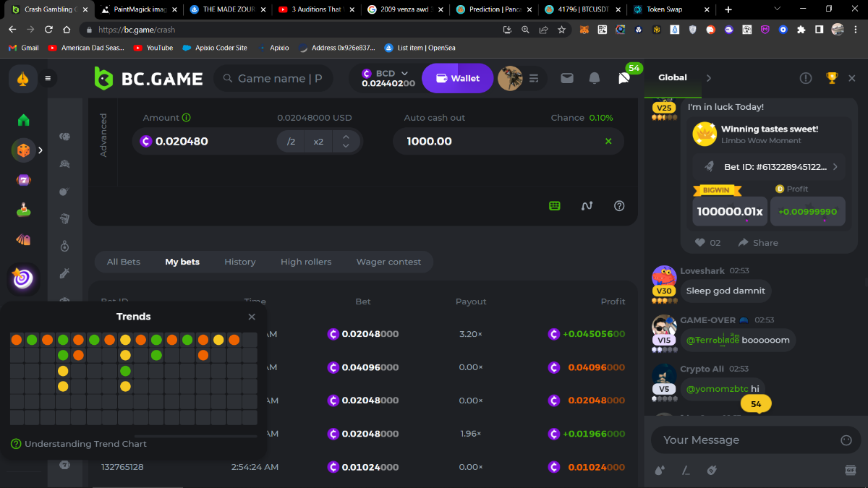Select the High rollers tab
868x488 pixels.
click(306, 262)
